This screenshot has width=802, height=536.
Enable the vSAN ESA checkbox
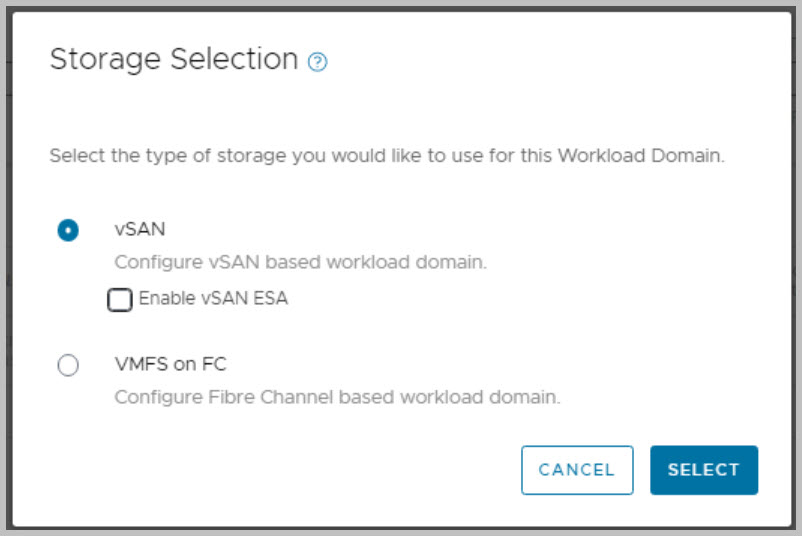(x=120, y=299)
